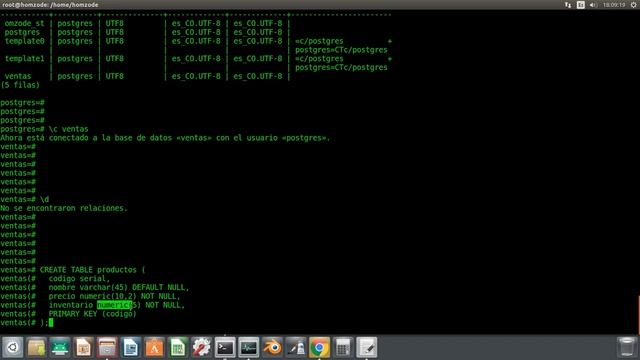Launch LibreOffice Writer from the dock
This screenshot has height=360, width=640.
[131, 347]
